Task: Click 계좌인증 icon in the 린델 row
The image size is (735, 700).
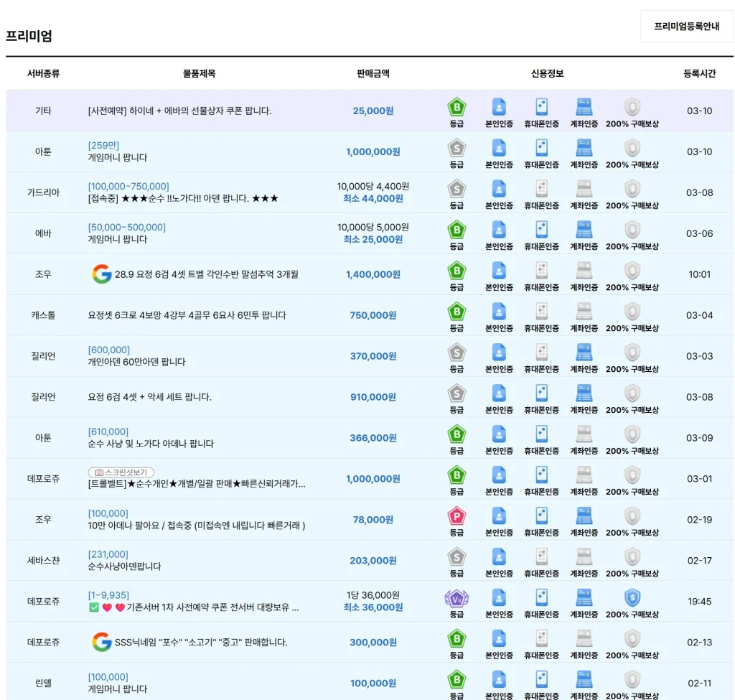Action: click(584, 679)
